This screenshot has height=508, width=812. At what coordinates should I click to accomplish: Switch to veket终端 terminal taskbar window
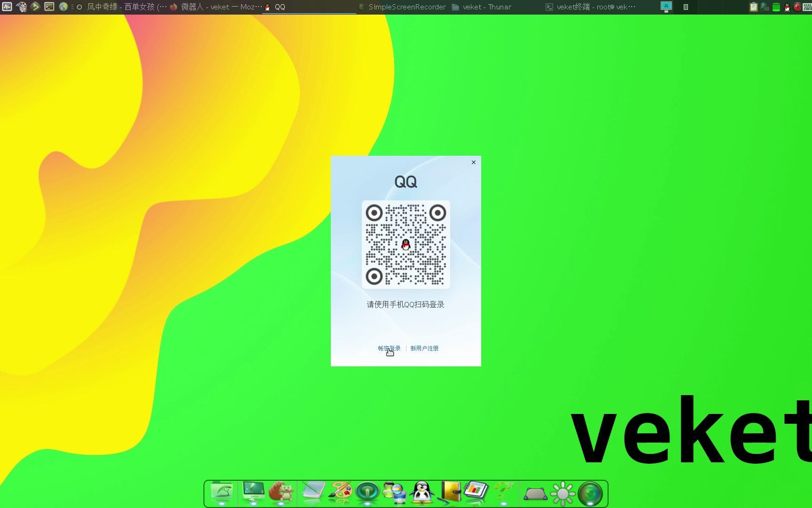(x=591, y=7)
